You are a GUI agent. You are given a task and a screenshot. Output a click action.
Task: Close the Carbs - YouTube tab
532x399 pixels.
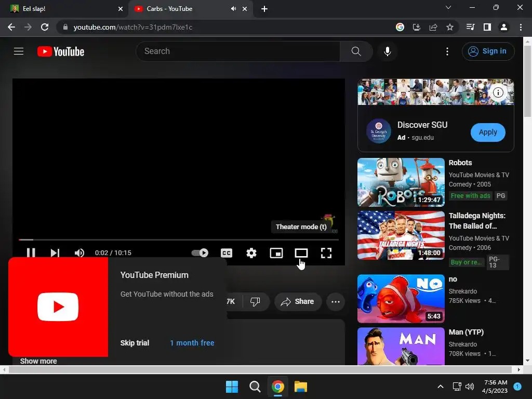tap(245, 9)
